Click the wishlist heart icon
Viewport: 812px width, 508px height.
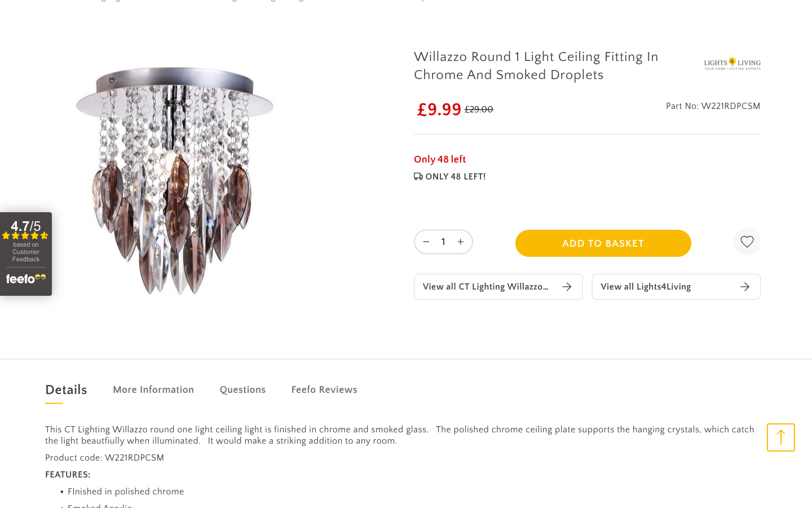pyautogui.click(x=747, y=242)
